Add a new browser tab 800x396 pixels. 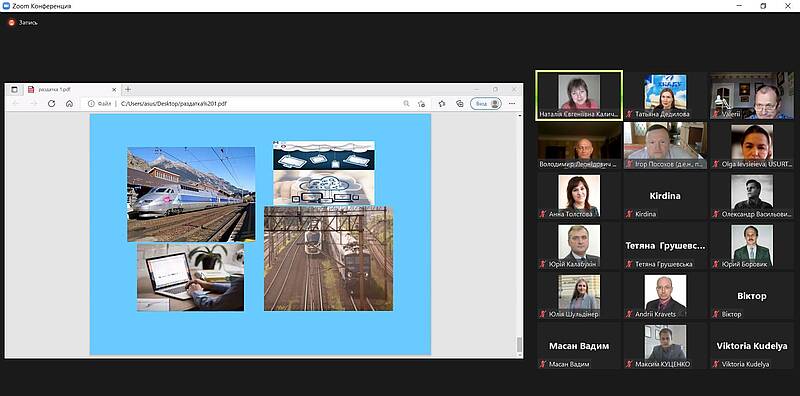(x=128, y=89)
